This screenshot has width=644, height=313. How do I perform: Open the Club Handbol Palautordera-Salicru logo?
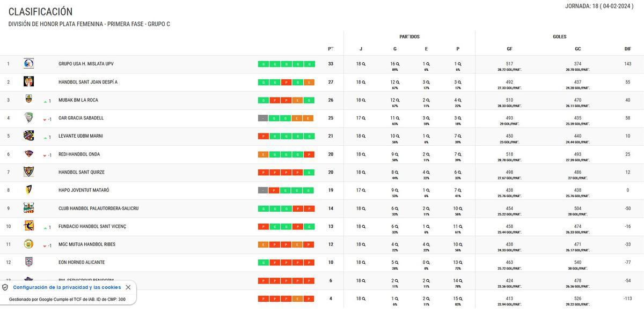coord(28,208)
